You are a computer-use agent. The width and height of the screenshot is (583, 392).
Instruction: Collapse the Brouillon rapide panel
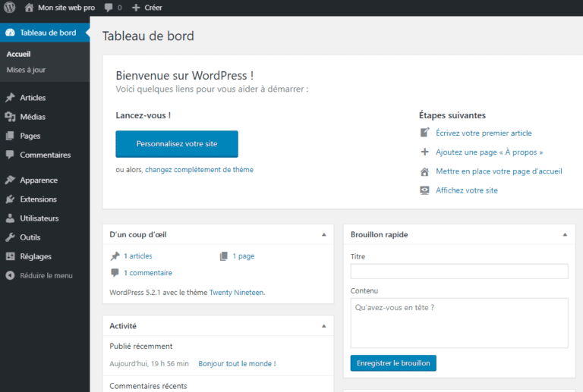pos(565,234)
